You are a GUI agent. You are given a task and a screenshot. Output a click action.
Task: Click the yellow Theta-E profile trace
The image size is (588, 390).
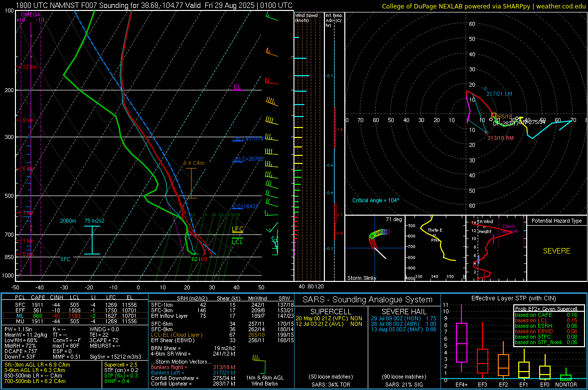(437, 239)
